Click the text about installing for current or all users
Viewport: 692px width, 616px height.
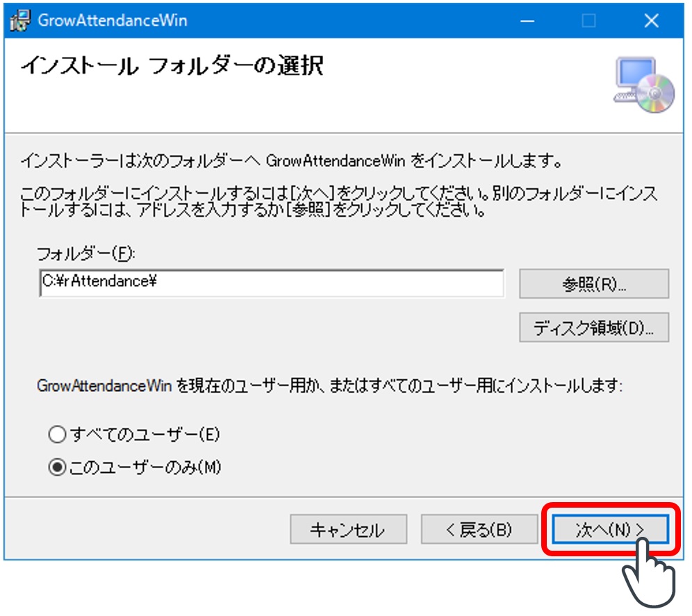coord(329,385)
